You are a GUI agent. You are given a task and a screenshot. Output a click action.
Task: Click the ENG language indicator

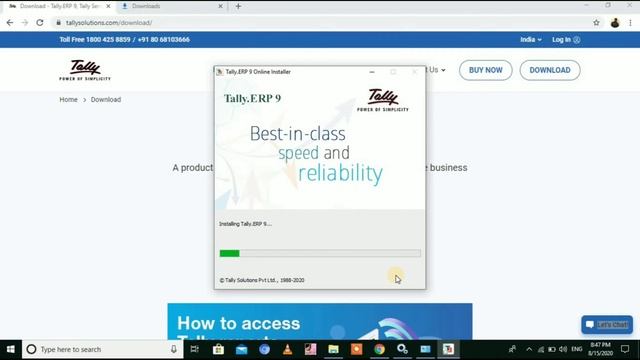coord(577,349)
